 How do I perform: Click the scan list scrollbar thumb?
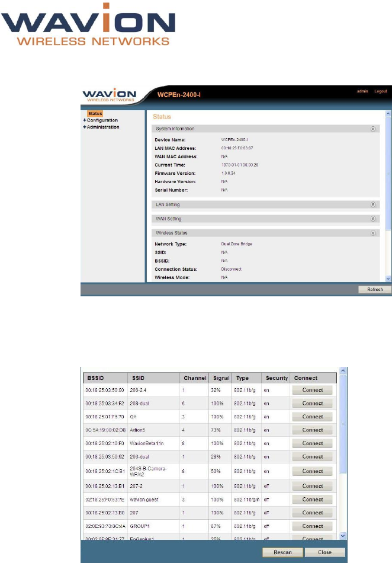[x=343, y=424]
